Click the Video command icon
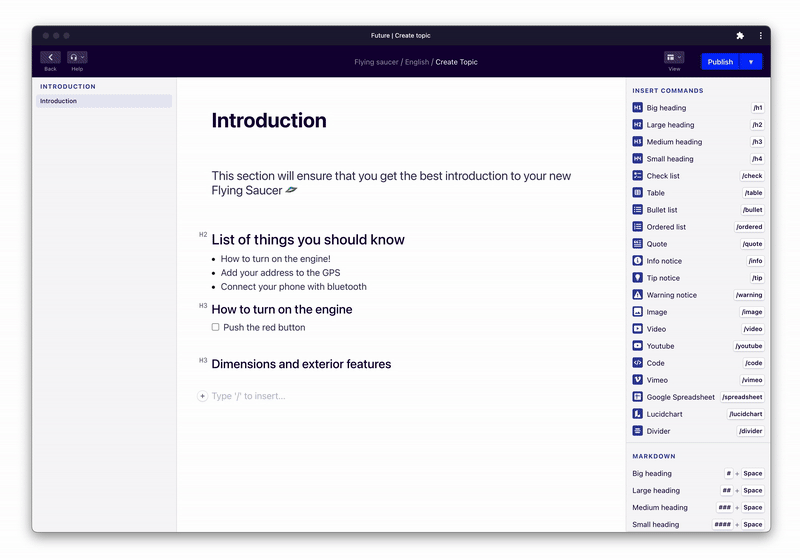 pos(637,328)
